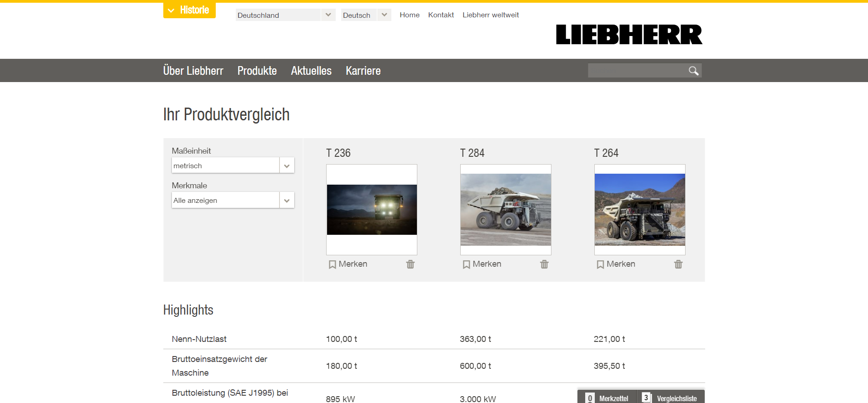This screenshot has height=403, width=868.
Task: Select the 363,00 t payload value
Action: [475, 339]
